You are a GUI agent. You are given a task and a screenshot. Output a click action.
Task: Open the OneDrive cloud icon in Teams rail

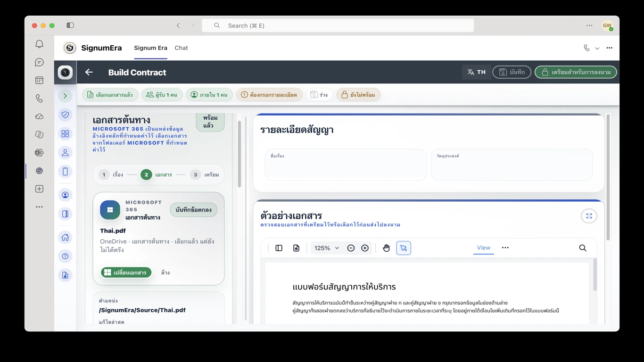(39, 116)
